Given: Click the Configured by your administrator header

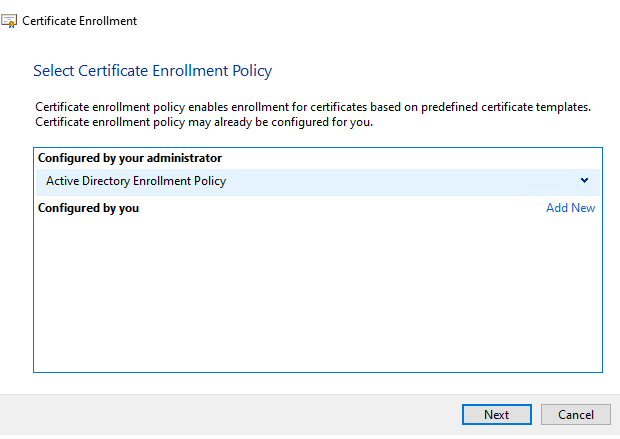Looking at the screenshot, I should (x=130, y=158).
